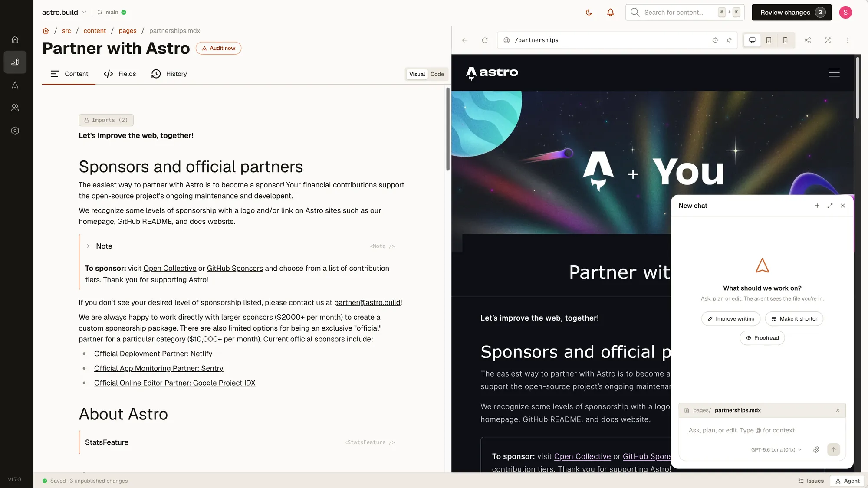Click the Audit now button

tap(218, 48)
